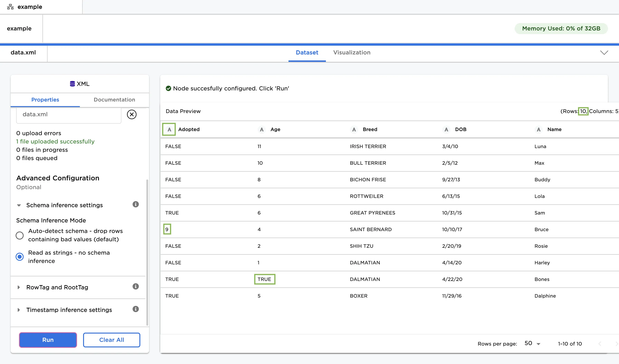Click the success checkmark icon in the status message

click(x=168, y=89)
